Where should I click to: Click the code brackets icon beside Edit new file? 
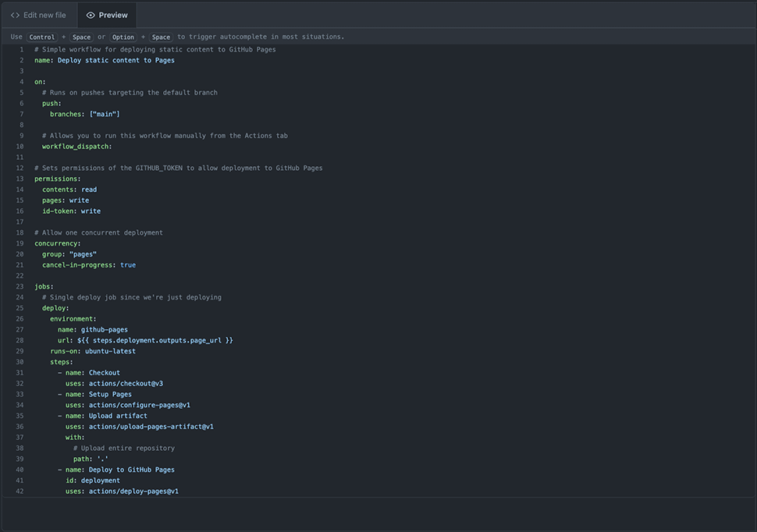tap(15, 15)
